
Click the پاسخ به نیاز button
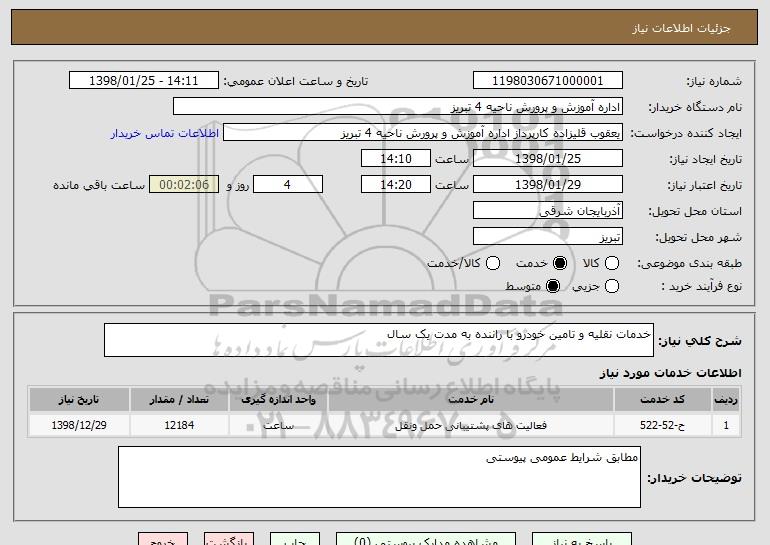point(582,539)
